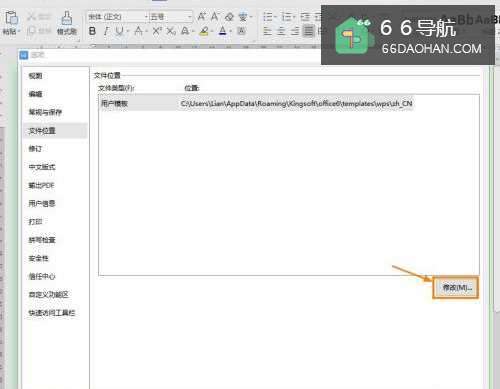Click the Subscript X₂ icon
Viewport: 500px width, 389px height.
(171, 31)
